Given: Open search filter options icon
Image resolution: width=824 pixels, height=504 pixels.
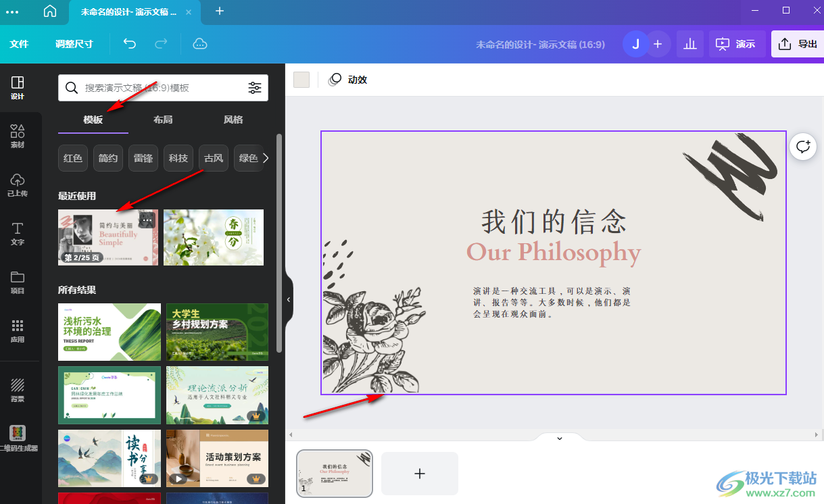Looking at the screenshot, I should pos(255,88).
